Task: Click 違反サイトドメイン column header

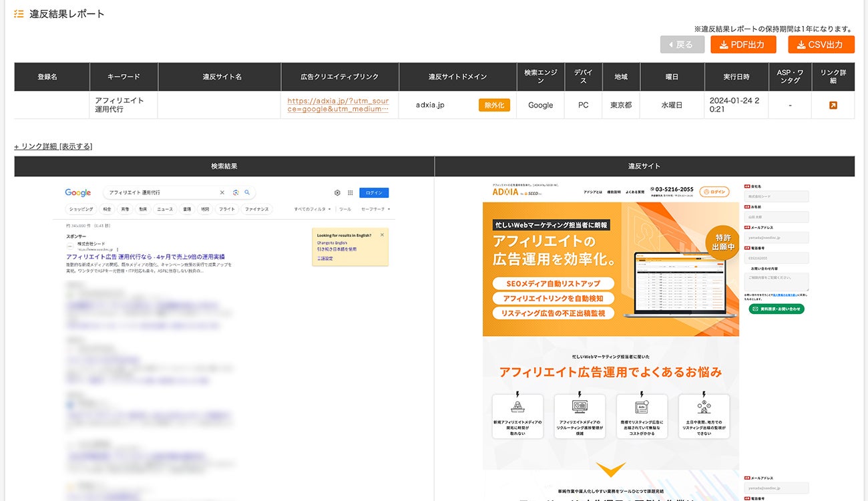Action: pyautogui.click(x=457, y=77)
